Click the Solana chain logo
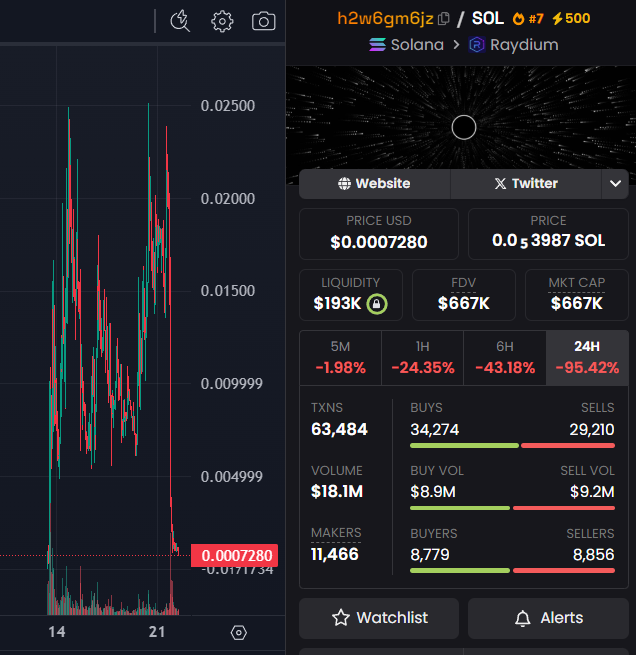Image resolution: width=636 pixels, height=655 pixels. pos(378,45)
